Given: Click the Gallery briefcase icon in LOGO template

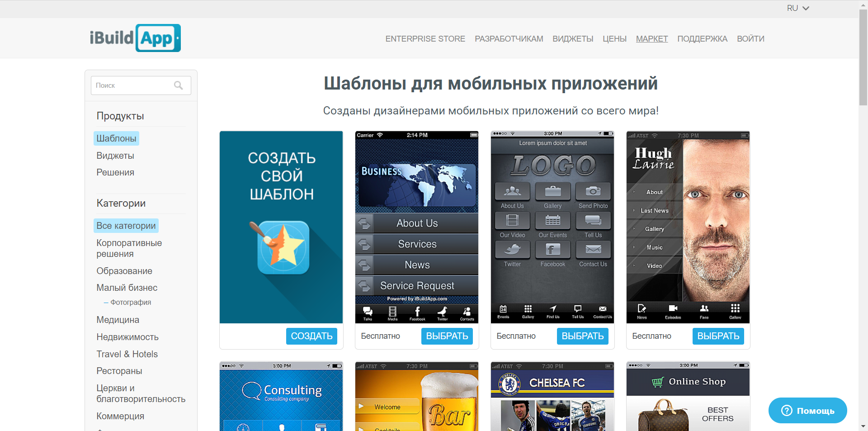Looking at the screenshot, I should pyautogui.click(x=552, y=191).
